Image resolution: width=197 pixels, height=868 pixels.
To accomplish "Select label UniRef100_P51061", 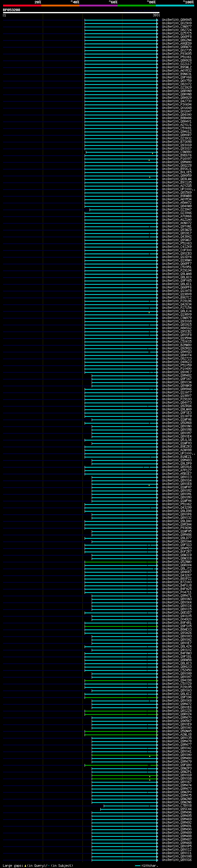I will pyautogui.click(x=177, y=57).
